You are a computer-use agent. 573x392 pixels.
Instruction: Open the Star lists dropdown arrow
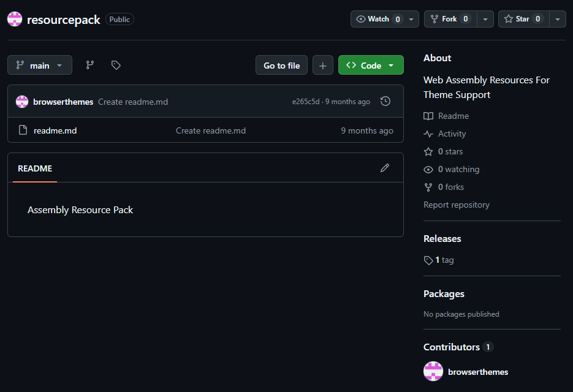coord(558,19)
